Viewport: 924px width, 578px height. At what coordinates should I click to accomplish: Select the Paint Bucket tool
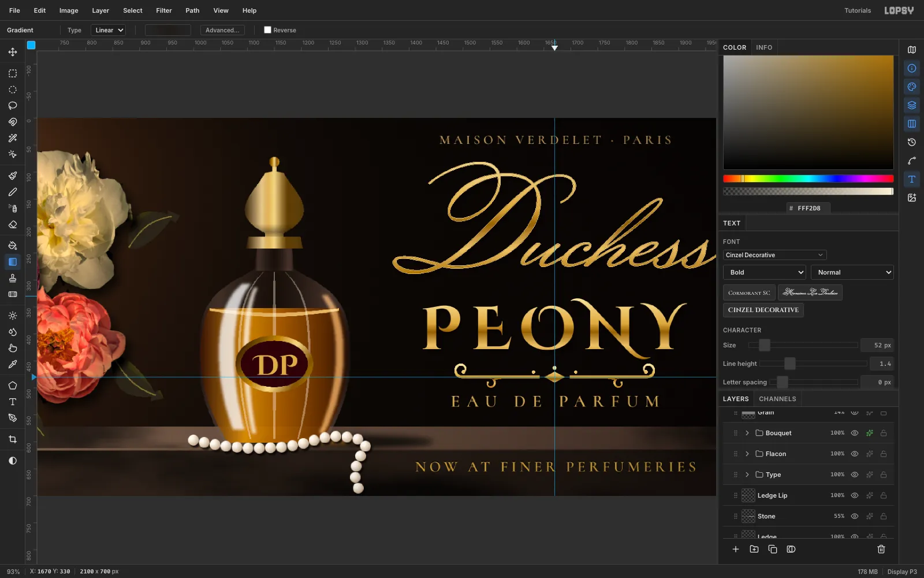pos(13,246)
